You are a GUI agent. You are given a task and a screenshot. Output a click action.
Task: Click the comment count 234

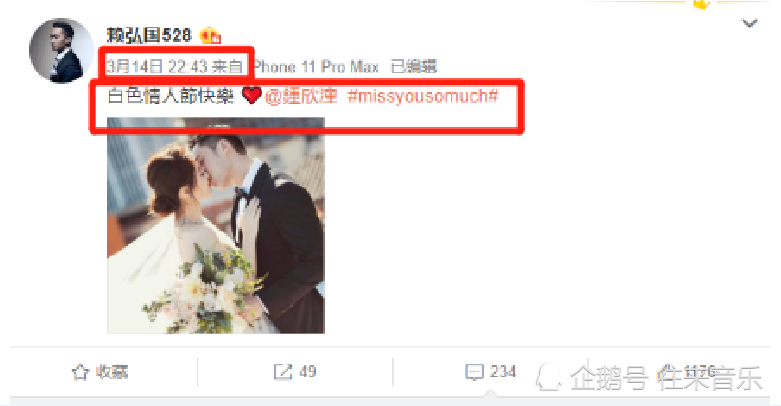coord(503,372)
